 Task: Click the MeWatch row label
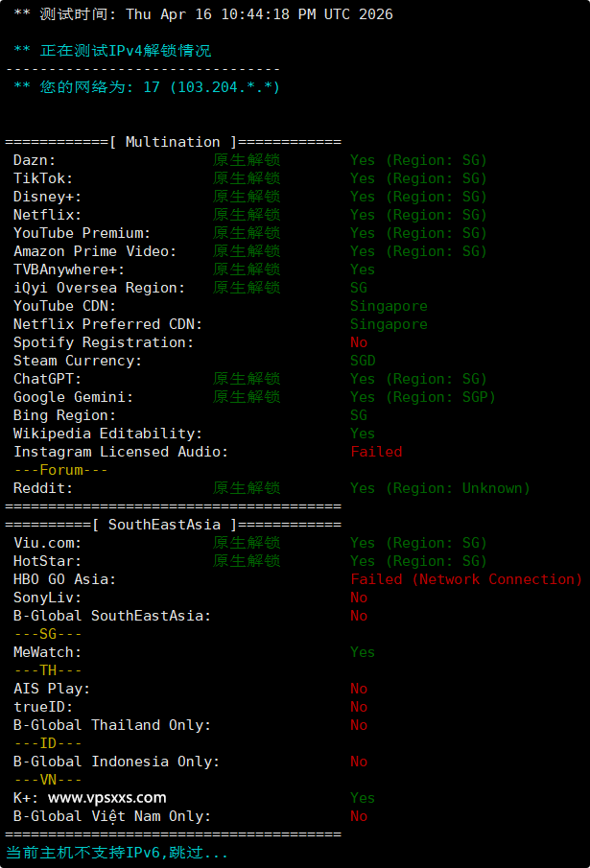point(47,652)
